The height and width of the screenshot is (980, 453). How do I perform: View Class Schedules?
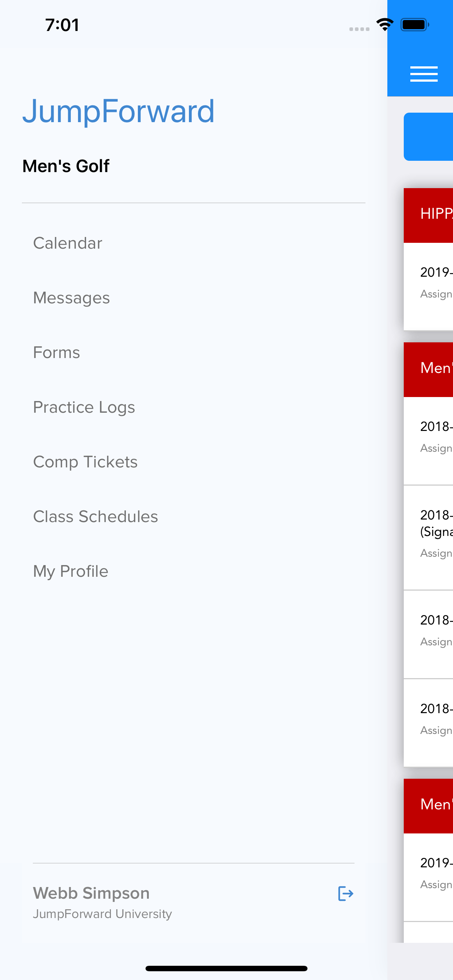coord(96,517)
